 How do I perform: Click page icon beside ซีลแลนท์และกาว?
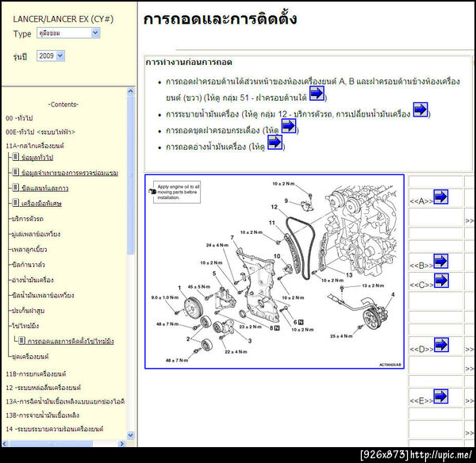pyautogui.click(x=16, y=188)
